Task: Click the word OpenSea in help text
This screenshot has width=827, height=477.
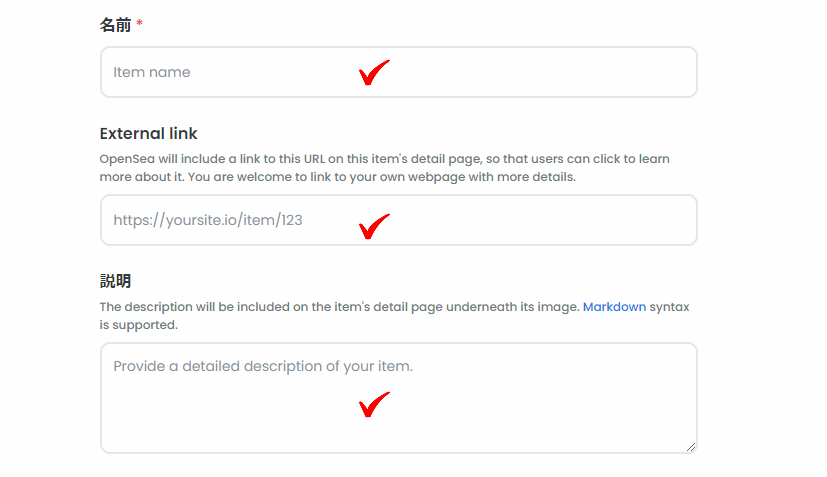Action: coord(127,159)
